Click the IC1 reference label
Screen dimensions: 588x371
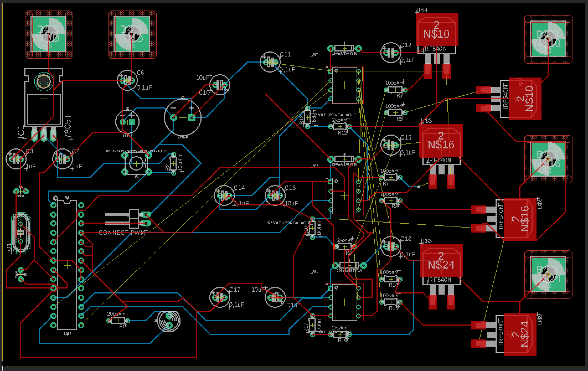[21, 132]
